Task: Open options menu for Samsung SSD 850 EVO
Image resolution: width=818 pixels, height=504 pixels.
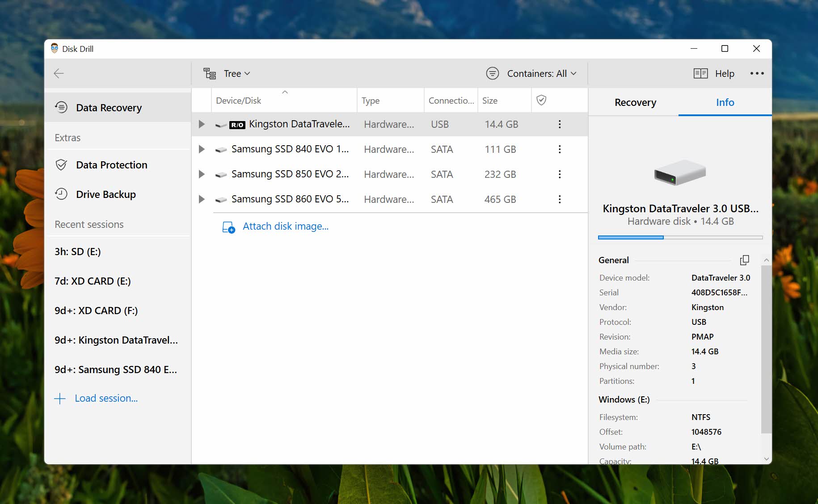Action: point(560,174)
